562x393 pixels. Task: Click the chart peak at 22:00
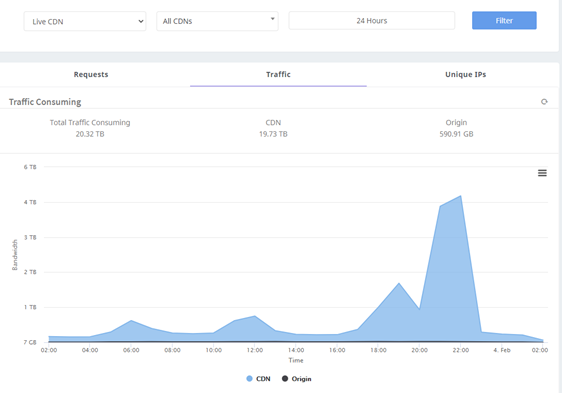(x=461, y=196)
